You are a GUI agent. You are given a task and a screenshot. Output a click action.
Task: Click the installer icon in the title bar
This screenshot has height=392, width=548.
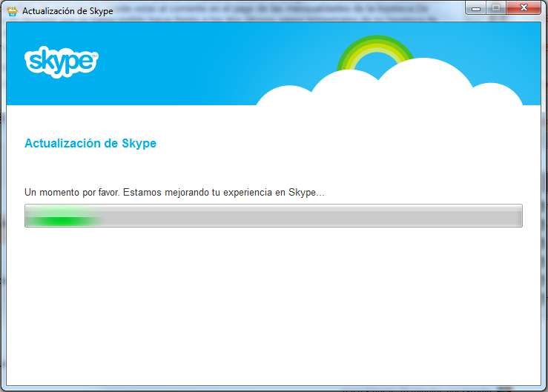coord(12,11)
